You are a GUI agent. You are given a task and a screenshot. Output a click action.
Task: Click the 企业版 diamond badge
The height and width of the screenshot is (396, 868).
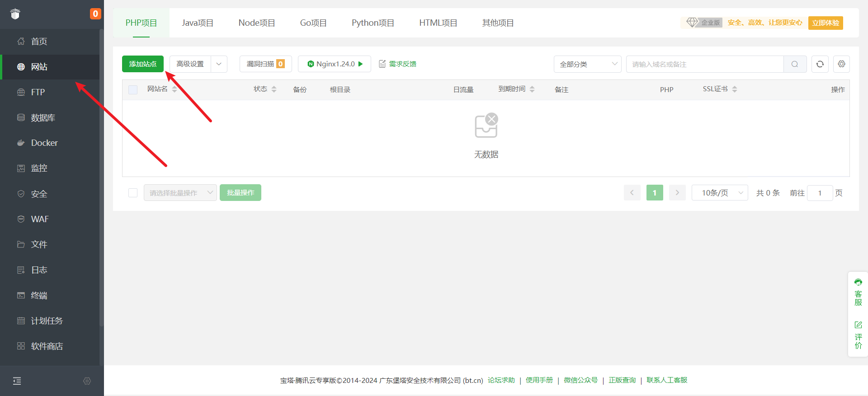point(704,23)
